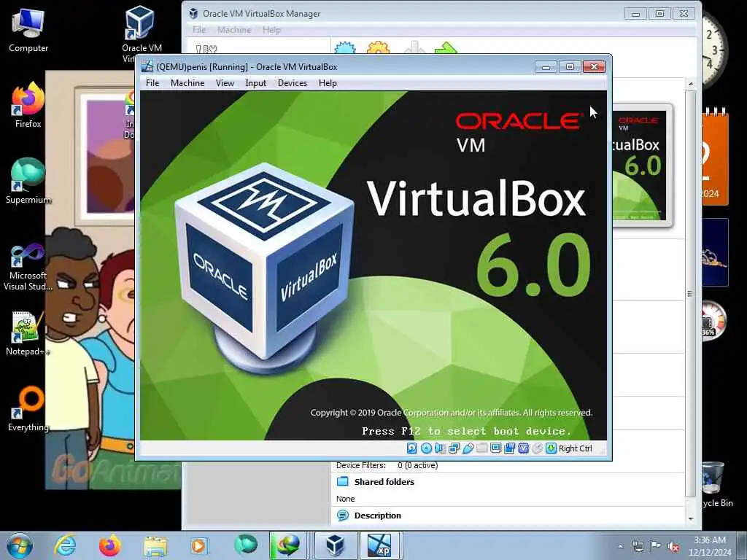Click the Action Center flag tray icon
This screenshot has height=560, width=747.
(656, 546)
